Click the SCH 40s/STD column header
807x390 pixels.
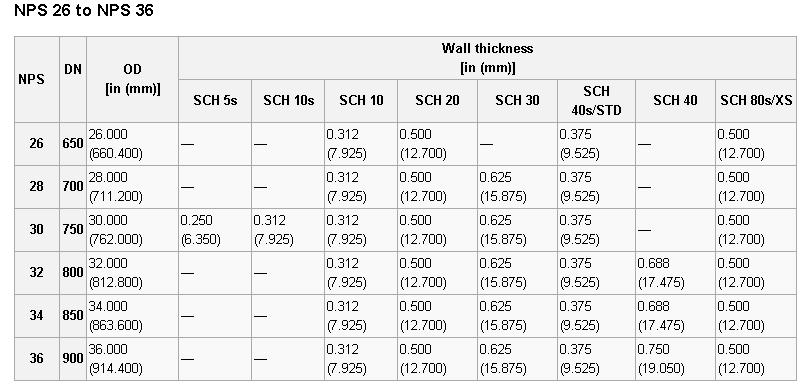tap(597, 101)
